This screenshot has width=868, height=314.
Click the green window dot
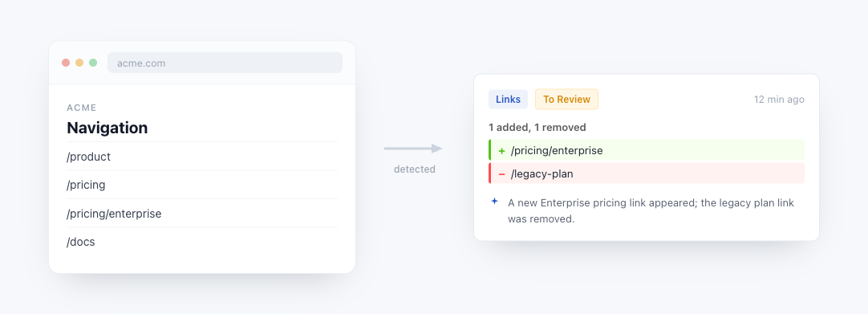[x=93, y=63]
